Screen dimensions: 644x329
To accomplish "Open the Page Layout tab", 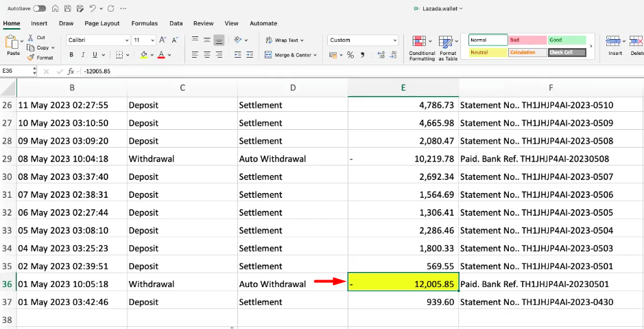I will click(102, 23).
